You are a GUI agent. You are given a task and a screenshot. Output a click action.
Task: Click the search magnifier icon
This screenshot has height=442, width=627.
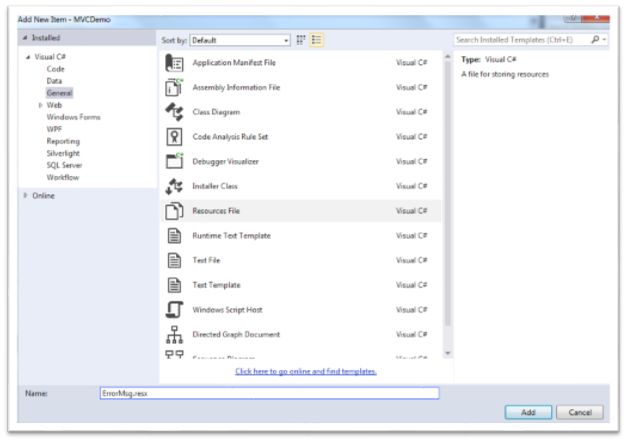coord(595,40)
